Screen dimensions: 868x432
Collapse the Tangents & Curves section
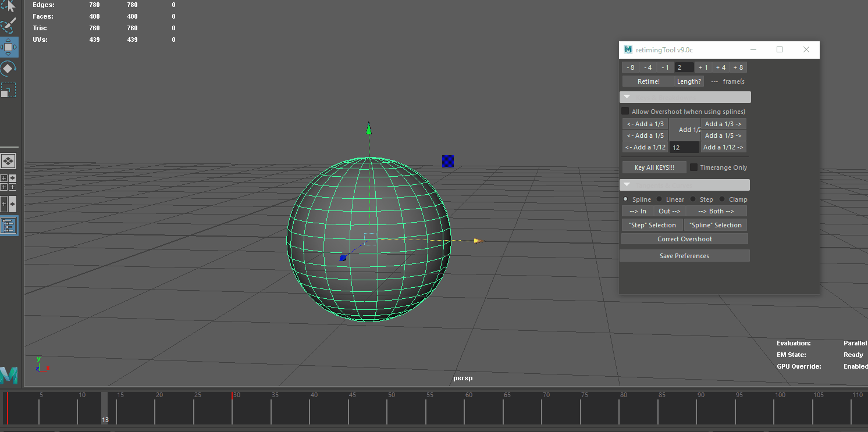685,185
